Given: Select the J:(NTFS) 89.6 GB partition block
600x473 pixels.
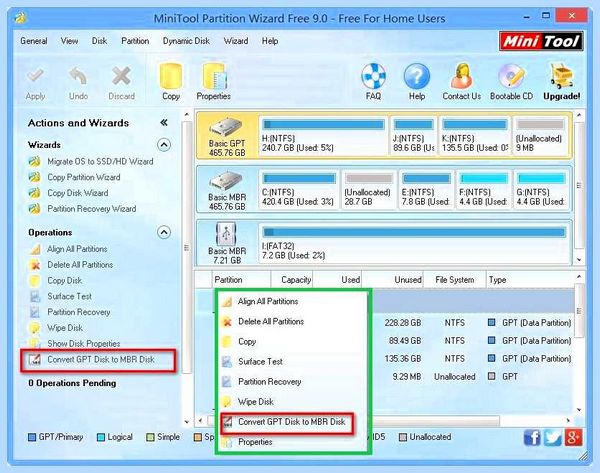Looking at the screenshot, I should 413,136.
